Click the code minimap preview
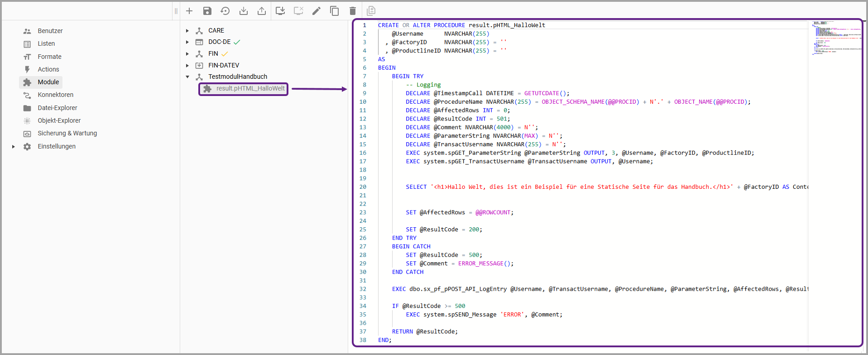 click(x=835, y=38)
